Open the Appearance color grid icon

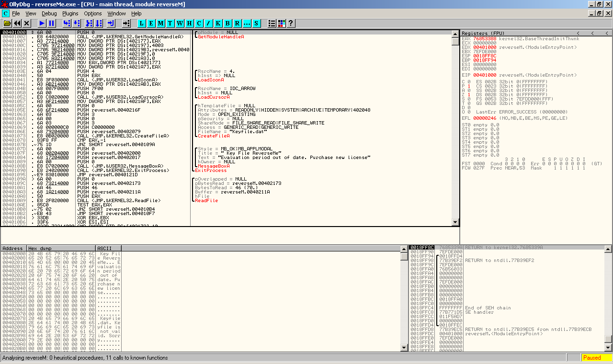(x=282, y=23)
